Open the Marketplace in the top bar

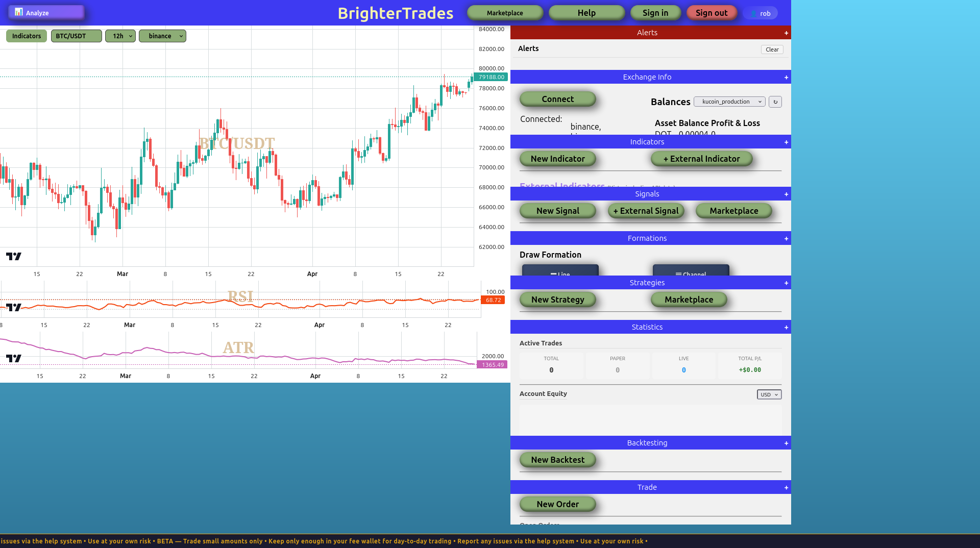pyautogui.click(x=505, y=13)
